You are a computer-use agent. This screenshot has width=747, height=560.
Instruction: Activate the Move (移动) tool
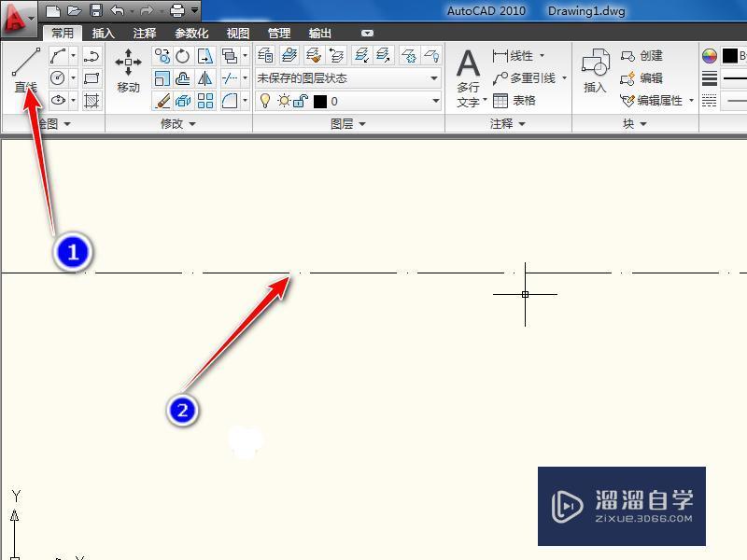[x=128, y=70]
